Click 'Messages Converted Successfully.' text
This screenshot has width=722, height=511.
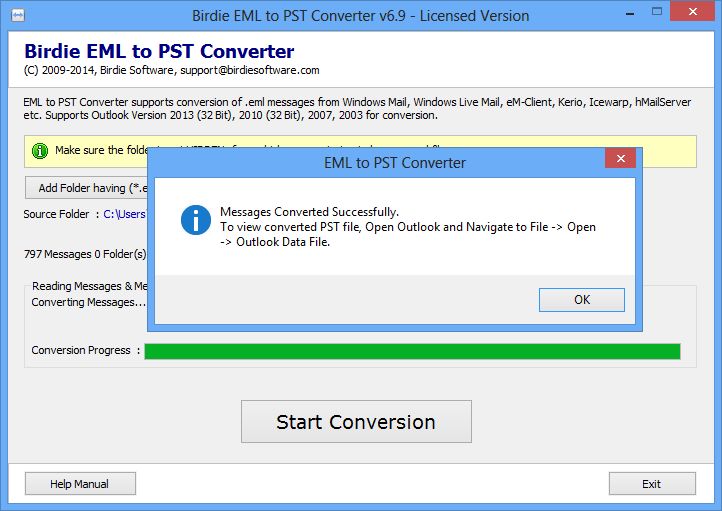coord(309,212)
